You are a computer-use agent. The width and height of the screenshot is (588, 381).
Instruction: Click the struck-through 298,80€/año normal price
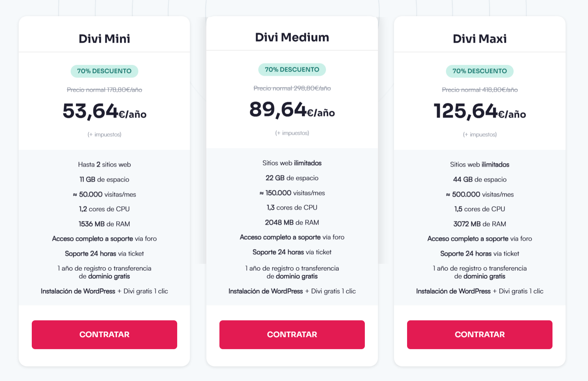click(292, 88)
